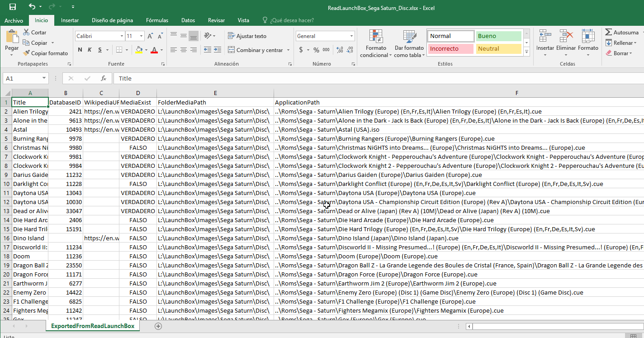The width and height of the screenshot is (644, 338).
Task: Click the insert function fx icon
Action: [x=103, y=78]
